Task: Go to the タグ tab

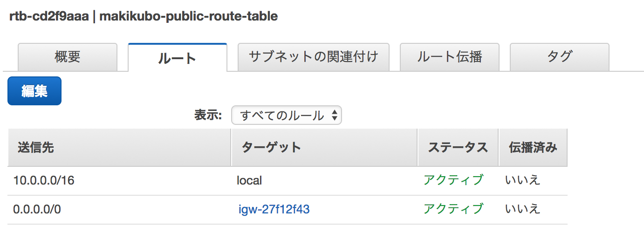Action: point(559,57)
